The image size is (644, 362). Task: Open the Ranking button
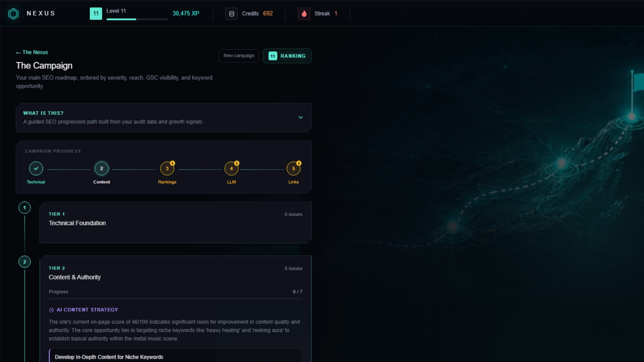[x=287, y=56]
